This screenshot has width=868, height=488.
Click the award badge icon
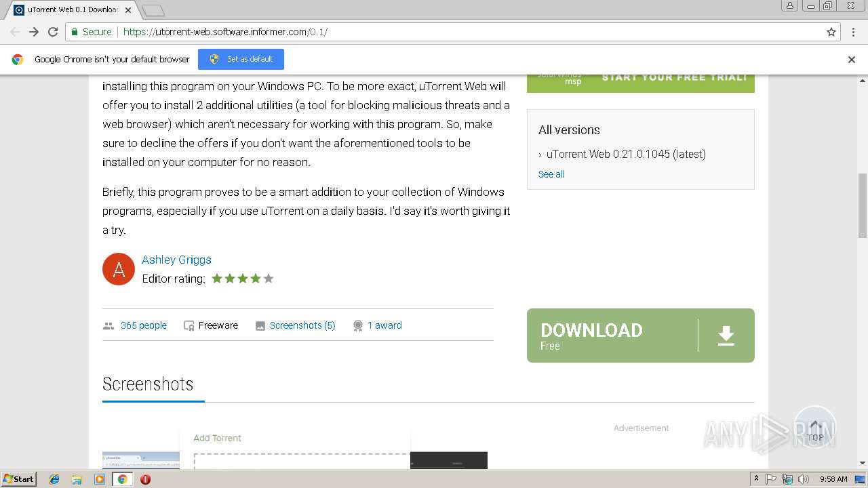pos(358,326)
